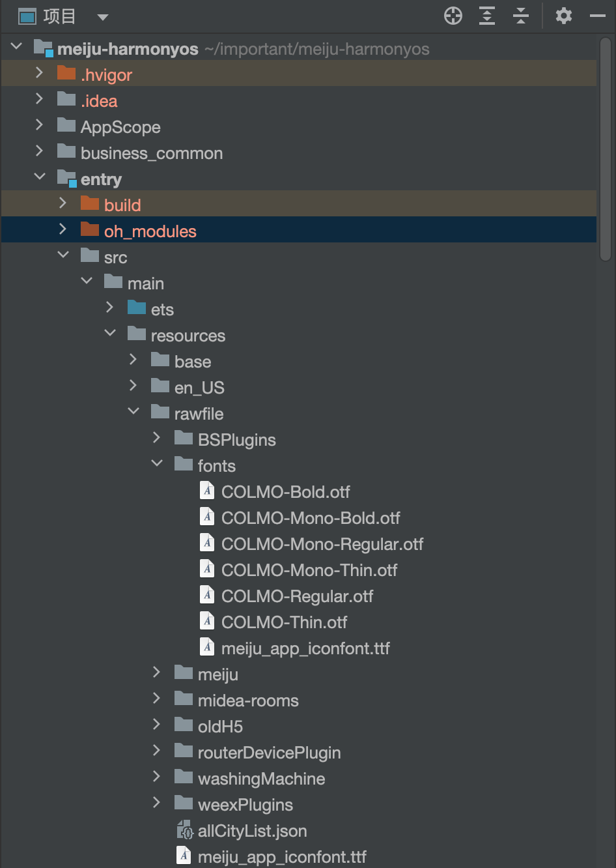The width and height of the screenshot is (616, 868).
Task: Select COLMO-Mono-Regular.otf file
Action: pyautogui.click(x=322, y=544)
